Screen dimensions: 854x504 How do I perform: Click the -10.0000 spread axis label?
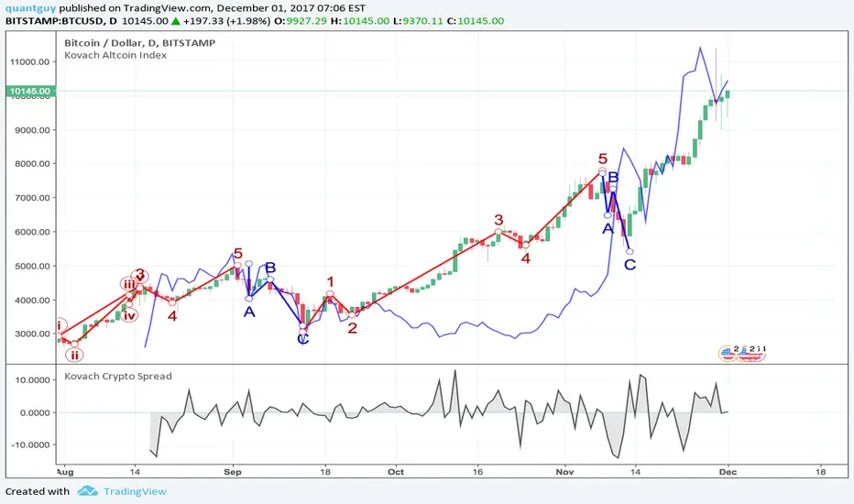click(30, 444)
